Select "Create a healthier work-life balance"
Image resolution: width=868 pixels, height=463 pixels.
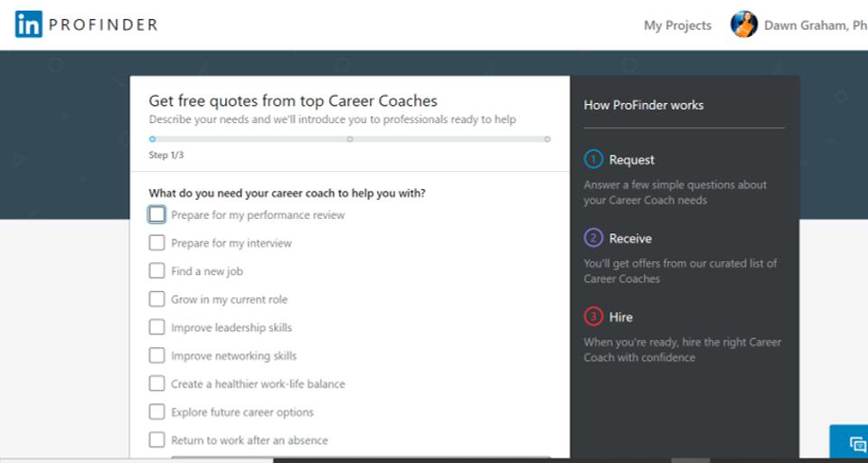(x=157, y=383)
